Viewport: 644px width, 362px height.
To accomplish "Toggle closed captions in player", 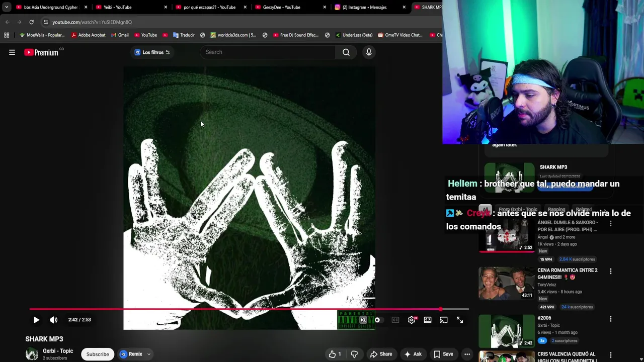I will [x=395, y=320].
